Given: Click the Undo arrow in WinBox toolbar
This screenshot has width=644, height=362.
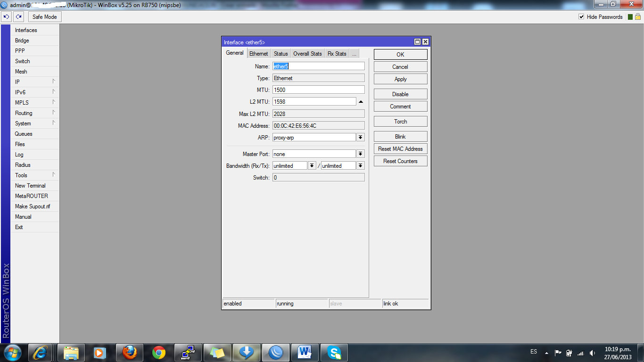Looking at the screenshot, I should [6, 17].
